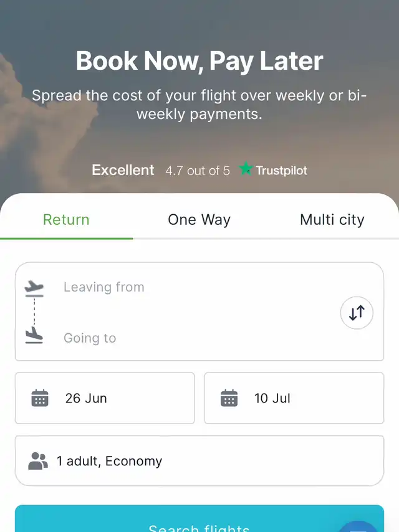Open the Multi city tab
The height and width of the screenshot is (532, 399).
click(x=332, y=220)
